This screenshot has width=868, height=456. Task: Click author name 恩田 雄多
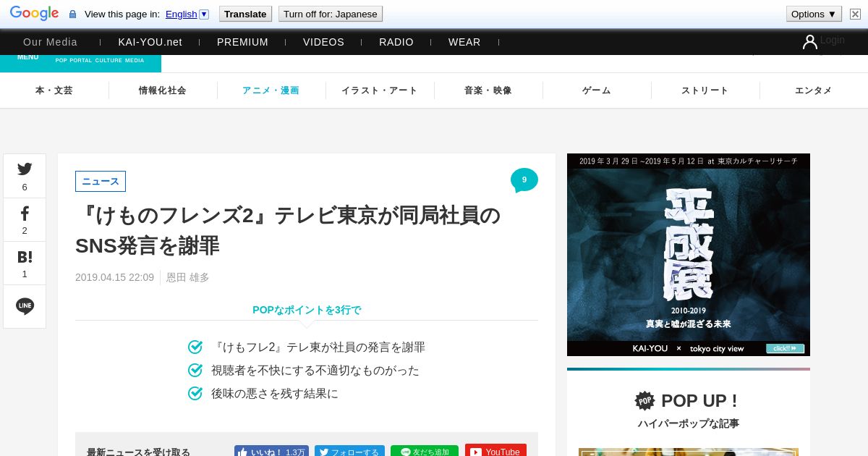(188, 277)
